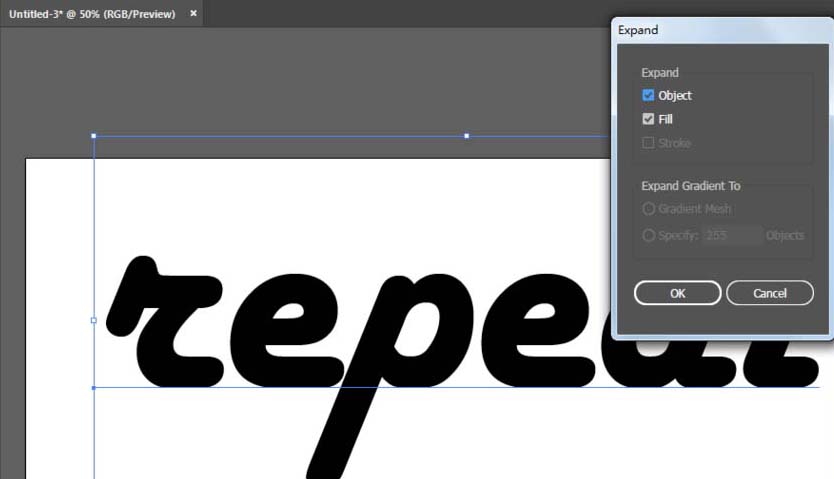
Task: Uncheck the Object checkbox
Action: (648, 95)
